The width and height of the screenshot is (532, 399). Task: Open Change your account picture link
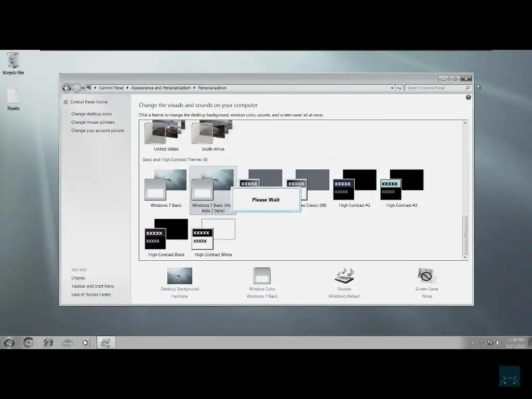tap(97, 130)
